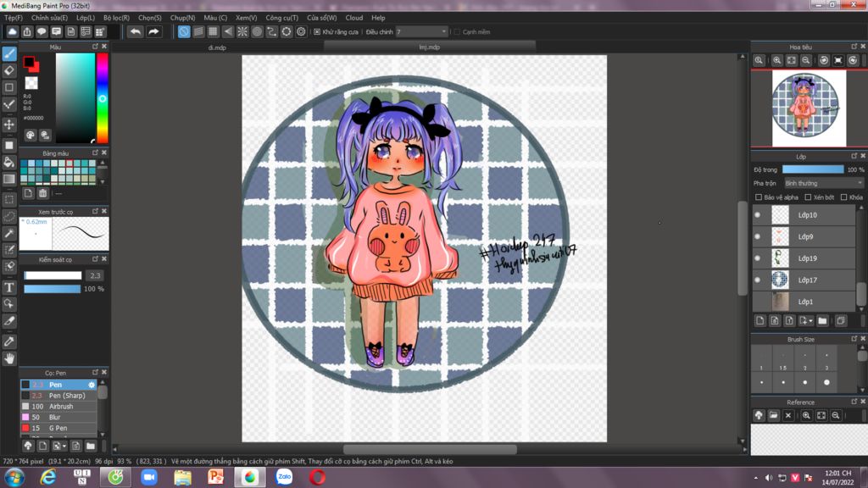Expand the add-brush dropdown arrow

(x=64, y=446)
